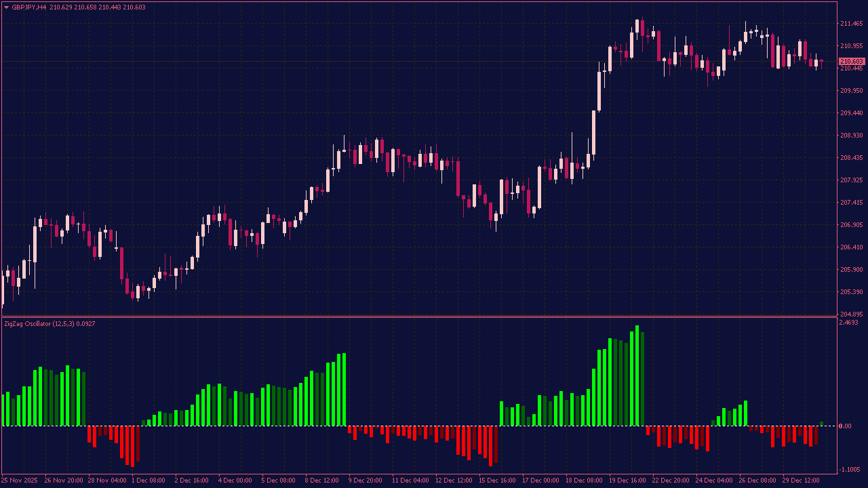The width and height of the screenshot is (868, 488).
Task: Click the highest candle near 211.465
Action: 637,27
